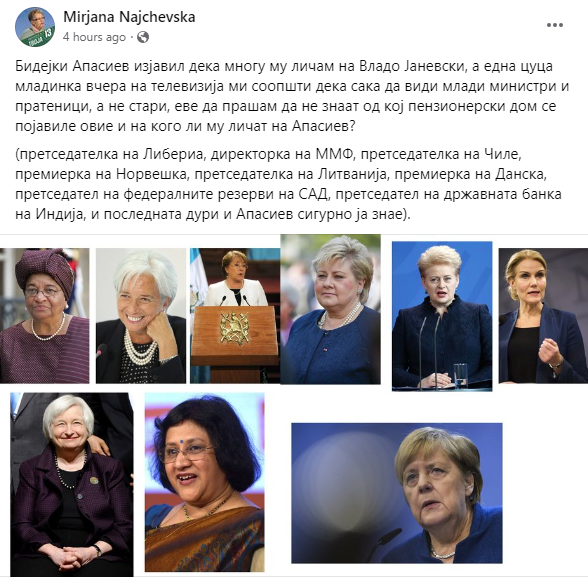Click the parenthesized second paragraph of the post
This screenshot has height=585, width=588.
click(x=289, y=184)
